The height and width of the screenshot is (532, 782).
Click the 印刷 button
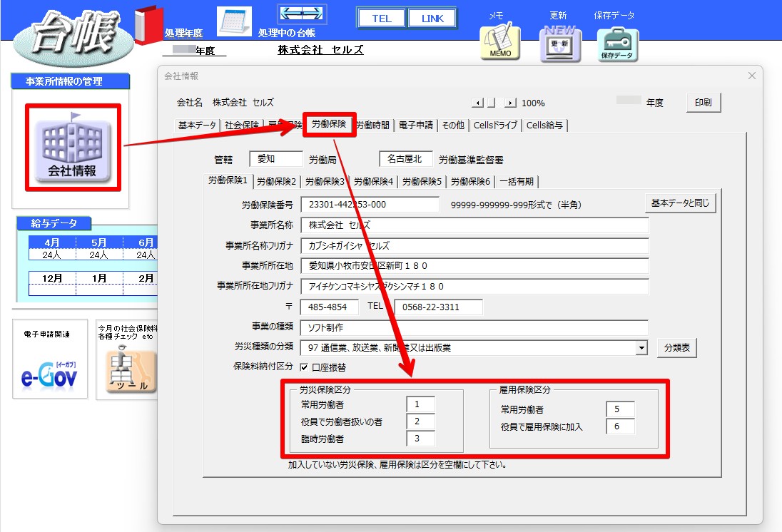pyautogui.click(x=704, y=102)
